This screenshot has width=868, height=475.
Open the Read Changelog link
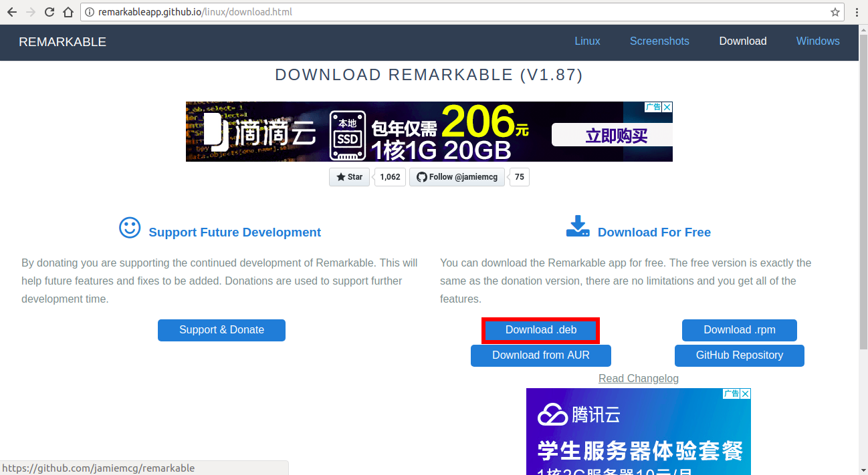(x=639, y=379)
